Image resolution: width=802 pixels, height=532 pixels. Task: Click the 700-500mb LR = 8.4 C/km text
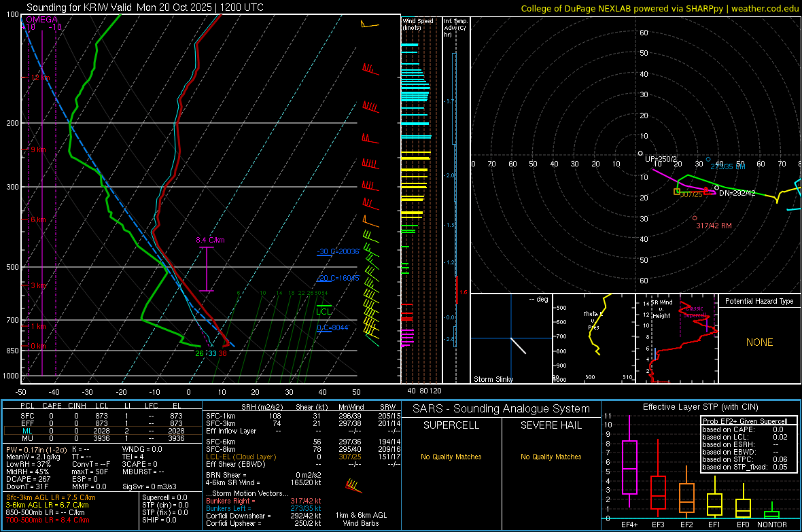48,520
